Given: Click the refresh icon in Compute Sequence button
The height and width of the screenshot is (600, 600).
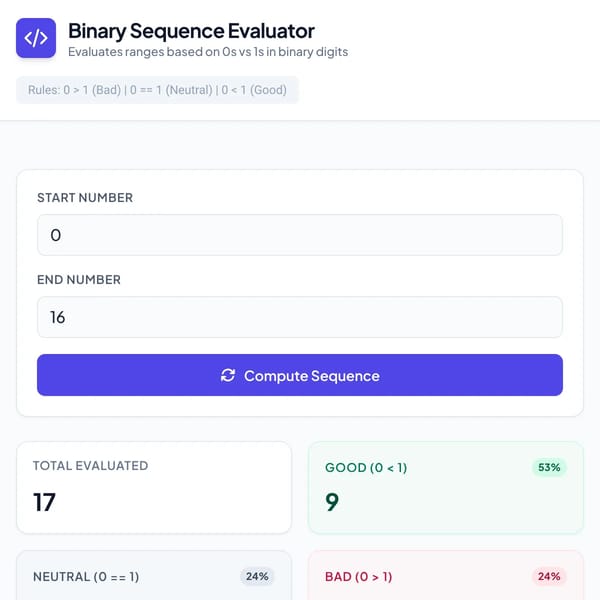Looking at the screenshot, I should point(228,375).
